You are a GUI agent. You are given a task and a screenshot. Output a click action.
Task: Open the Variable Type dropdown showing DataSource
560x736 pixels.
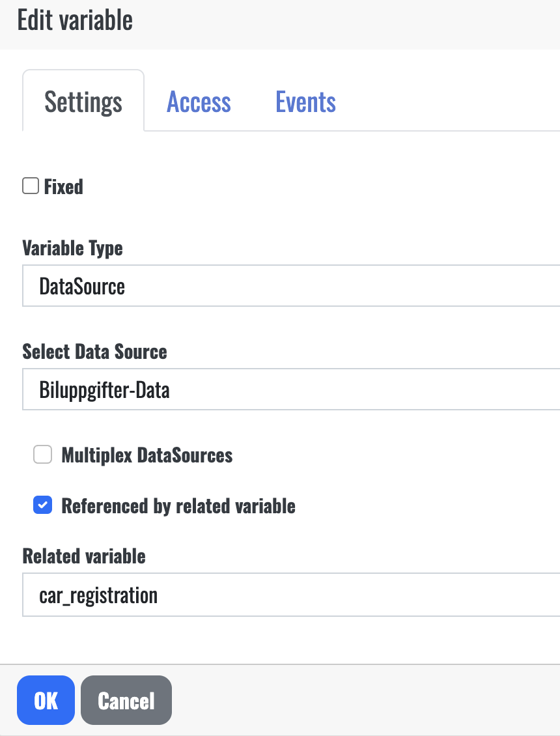coord(291,286)
